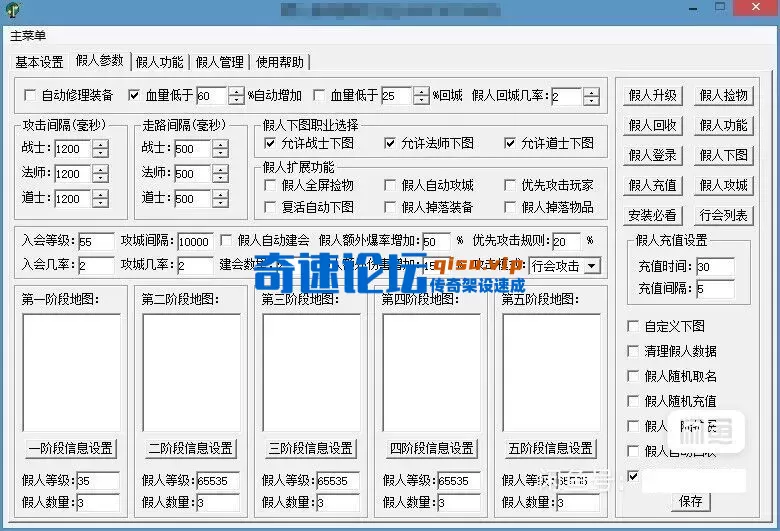Screen dimensions: 780x531
Task: Open the 主菜单 menu
Action: pyautogui.click(x=28, y=35)
